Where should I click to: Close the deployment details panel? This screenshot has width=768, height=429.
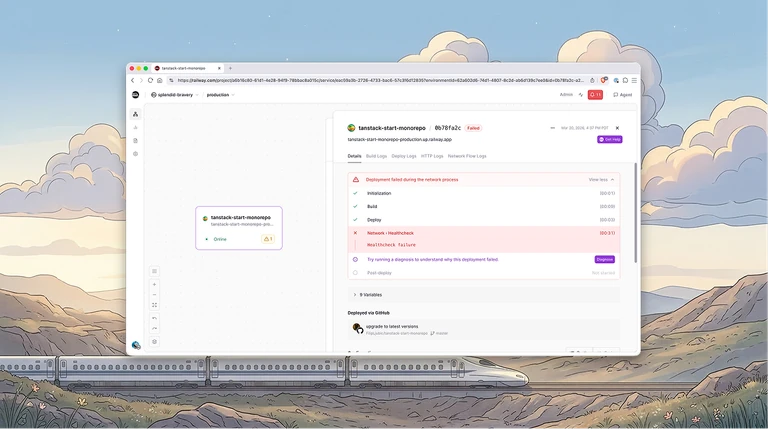pos(617,128)
